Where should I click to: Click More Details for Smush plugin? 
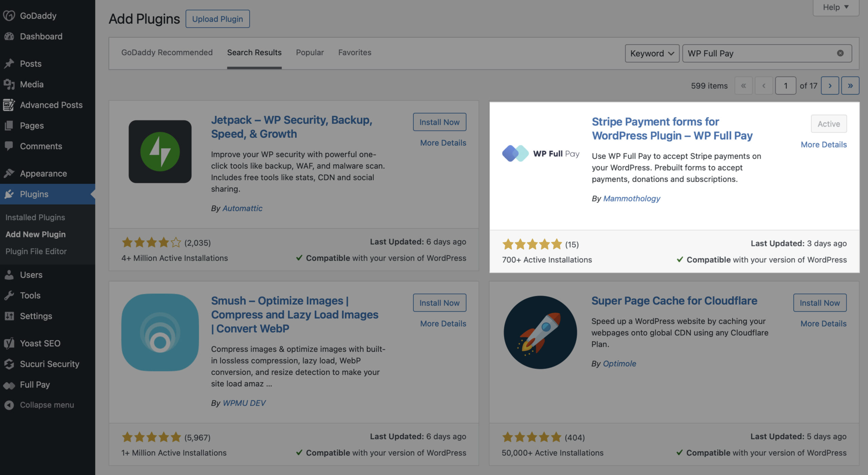(443, 323)
